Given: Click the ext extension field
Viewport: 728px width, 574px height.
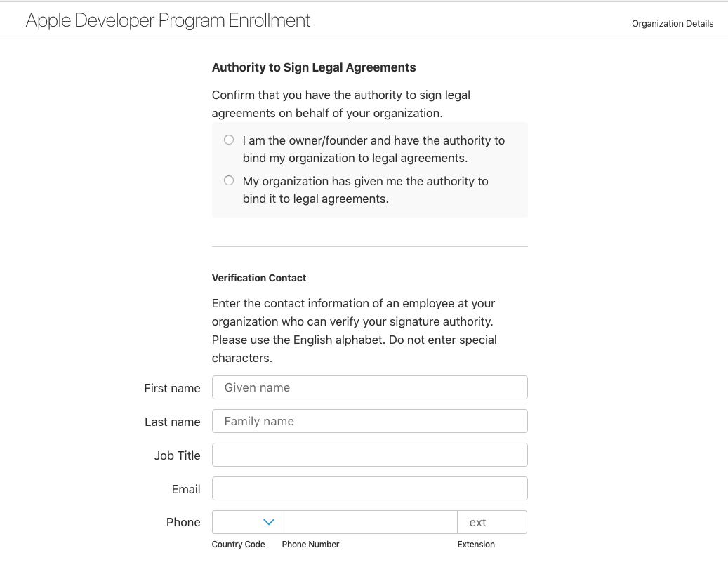Looking at the screenshot, I should [x=492, y=522].
